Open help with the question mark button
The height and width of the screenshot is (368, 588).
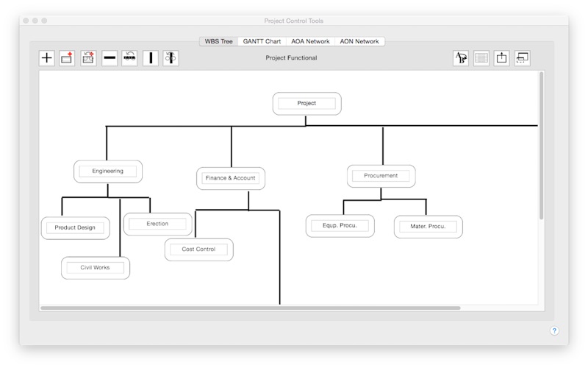[554, 330]
